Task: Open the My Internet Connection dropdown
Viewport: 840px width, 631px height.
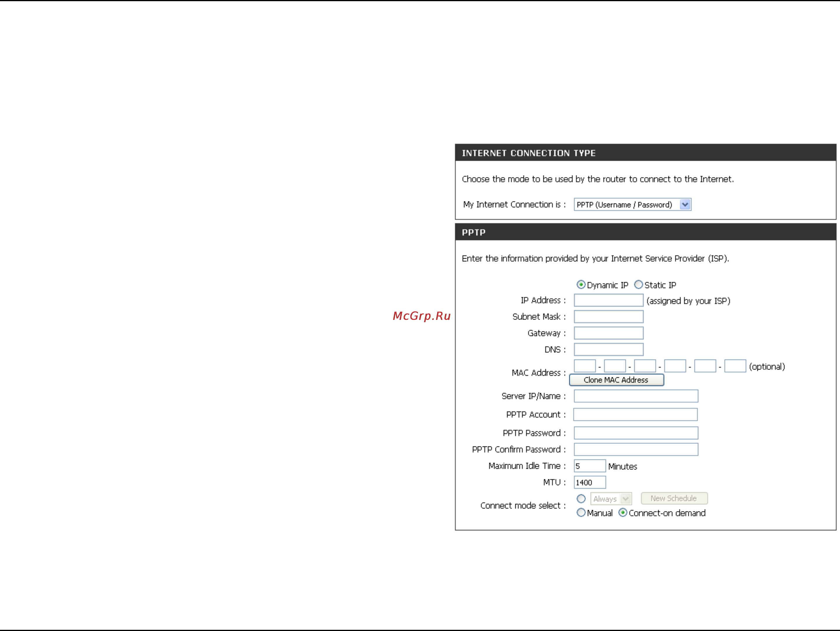Action: click(632, 204)
